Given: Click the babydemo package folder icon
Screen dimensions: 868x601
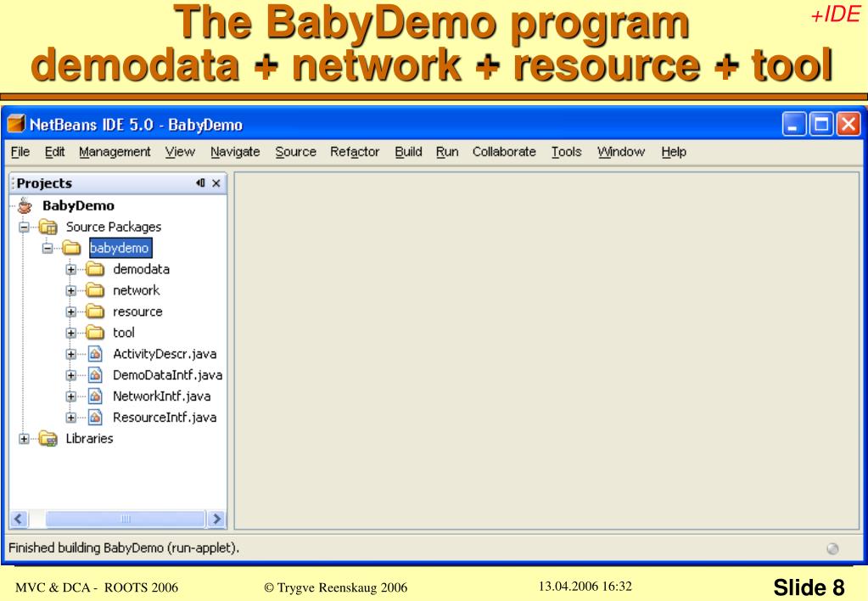Looking at the screenshot, I should coord(71,248).
